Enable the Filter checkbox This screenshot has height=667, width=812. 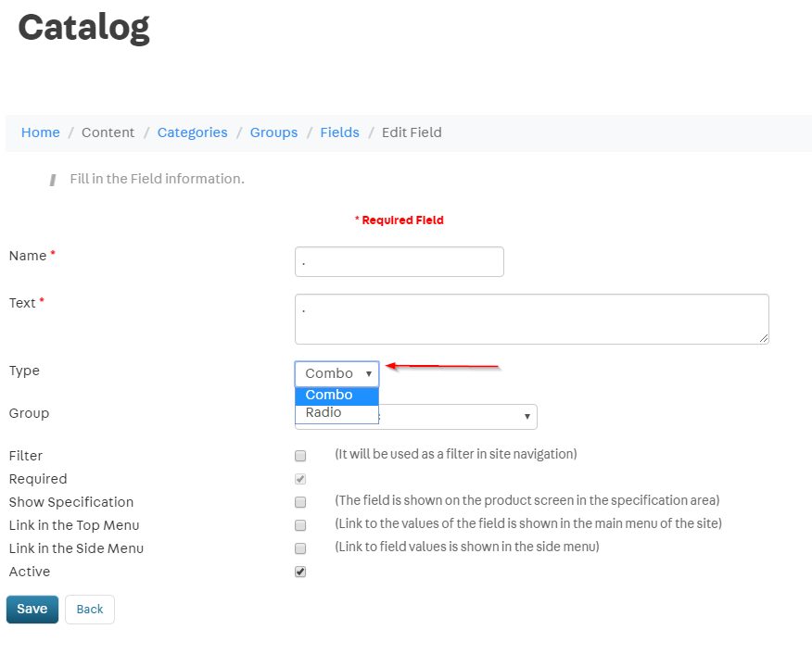(x=299, y=456)
